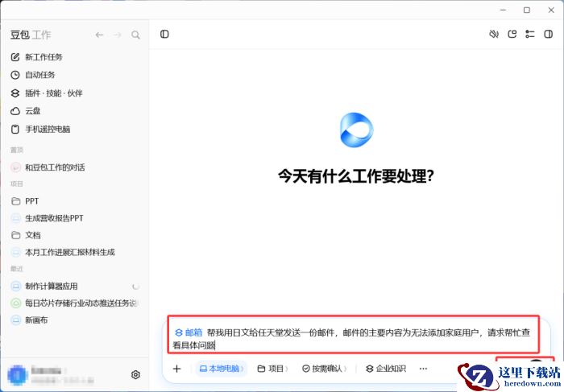The image size is (564, 392).
Task: Click the heading 今天有什么工作要处理?
Action: (356, 176)
